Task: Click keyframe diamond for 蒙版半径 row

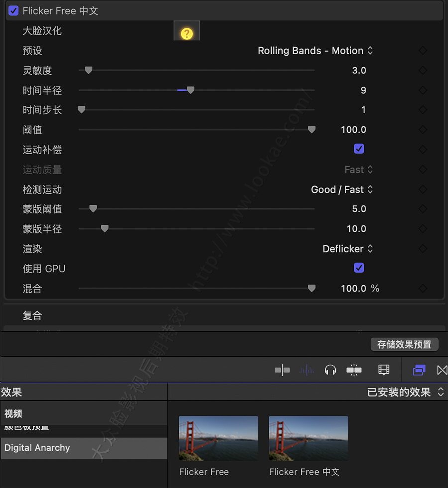Action: tap(423, 229)
